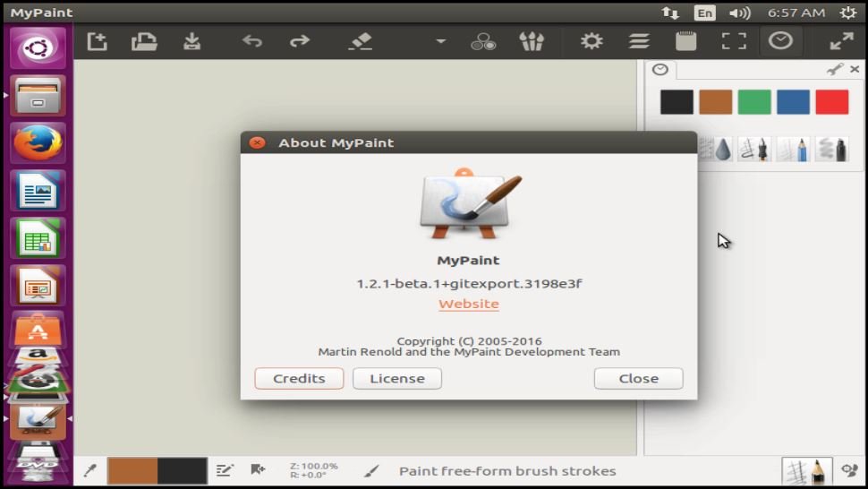Save the painting with the Save icon
Viewport: 868px width, 489px height.
tap(191, 41)
